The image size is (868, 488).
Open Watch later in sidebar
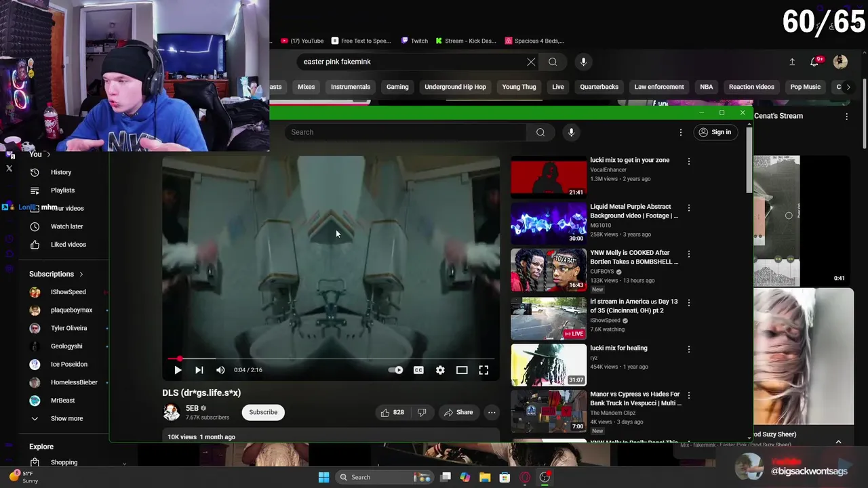[x=66, y=226]
